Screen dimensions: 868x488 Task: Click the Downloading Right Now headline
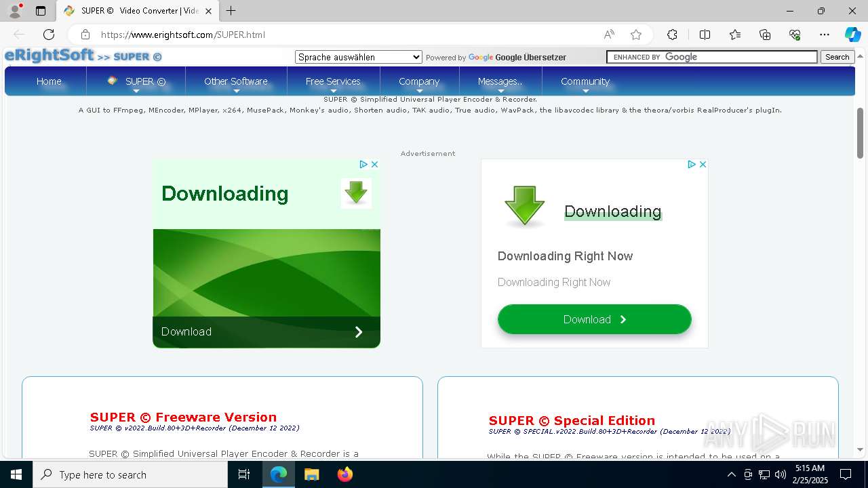(x=565, y=256)
